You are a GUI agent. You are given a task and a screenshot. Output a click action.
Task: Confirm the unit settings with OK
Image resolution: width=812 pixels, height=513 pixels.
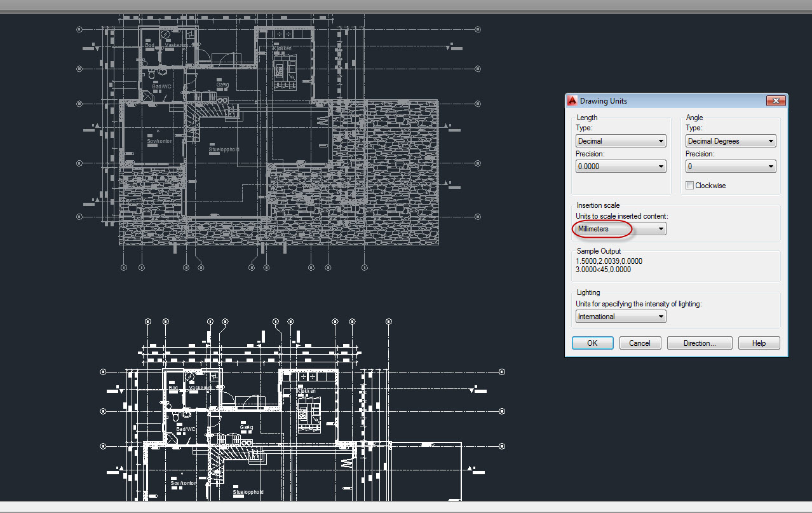coord(592,343)
